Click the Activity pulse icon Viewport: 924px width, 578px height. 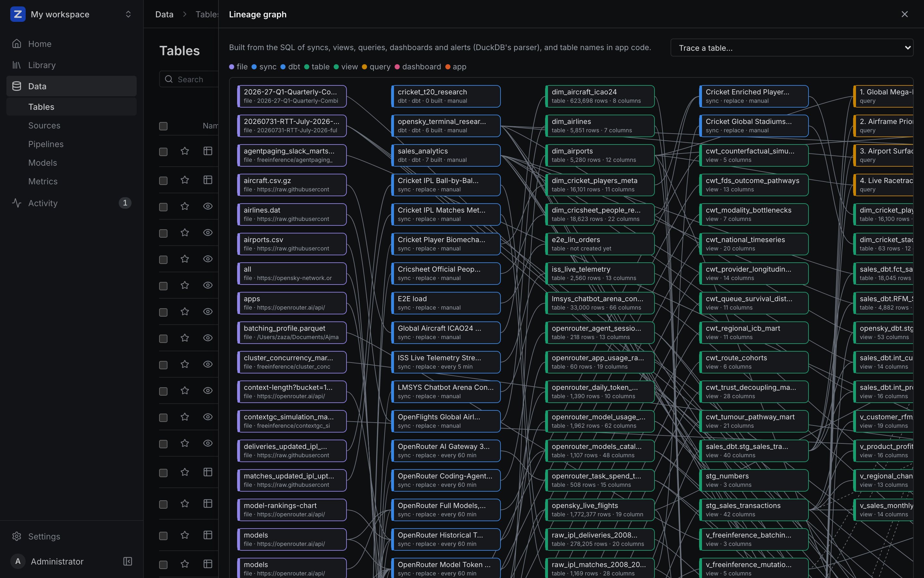[16, 203]
